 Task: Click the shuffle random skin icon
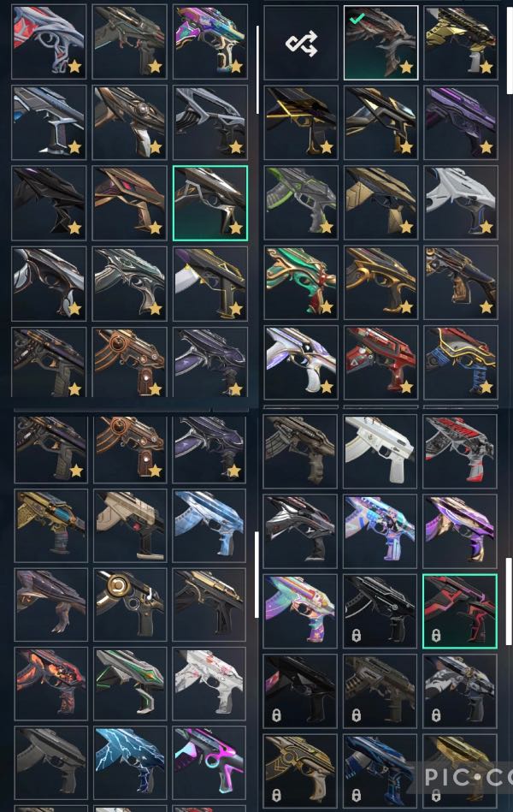[301, 43]
